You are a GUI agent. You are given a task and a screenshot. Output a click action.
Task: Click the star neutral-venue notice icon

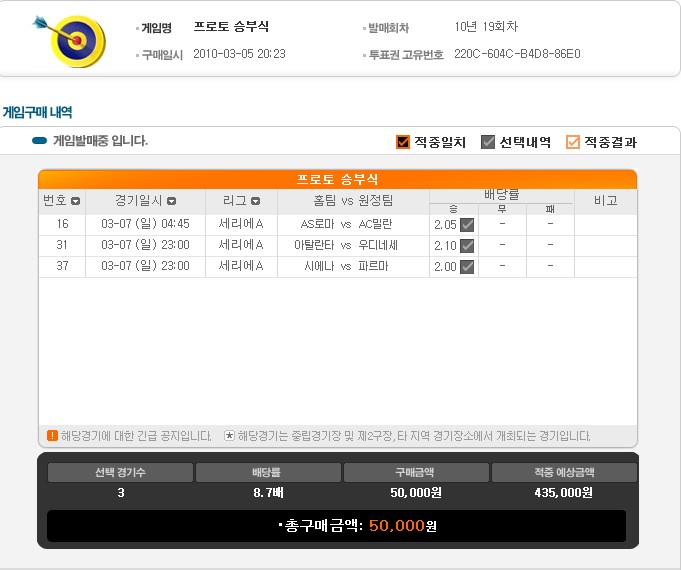pyautogui.click(x=229, y=435)
